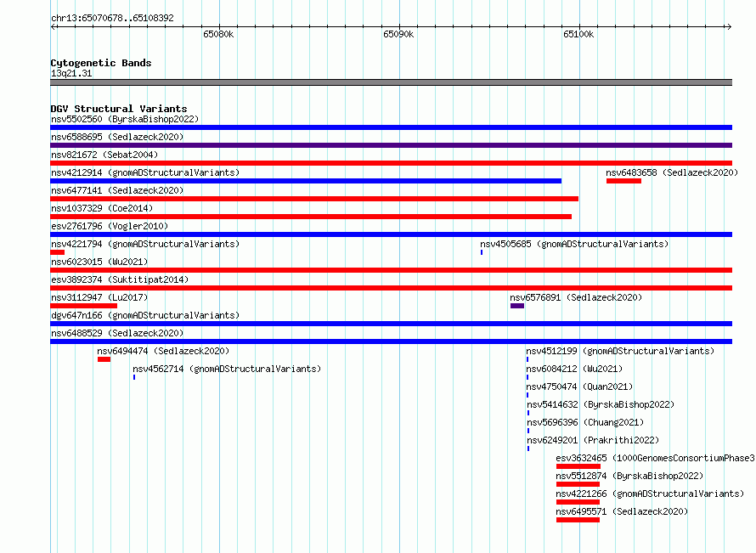Click the nsv6483658 (Sedlazeck2020) label
Screen dimensions: 756x553
[x=672, y=172]
